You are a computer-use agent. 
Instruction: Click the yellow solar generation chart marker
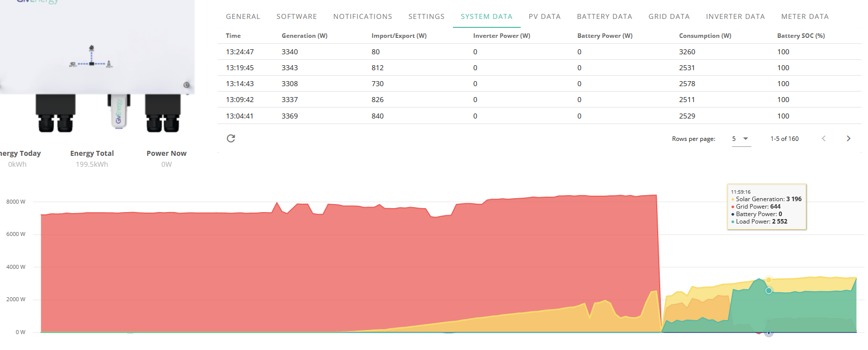coord(769,280)
